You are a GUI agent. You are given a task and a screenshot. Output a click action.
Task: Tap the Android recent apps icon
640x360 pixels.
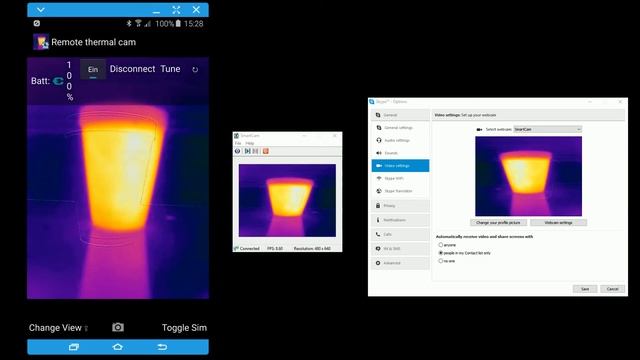click(74, 347)
